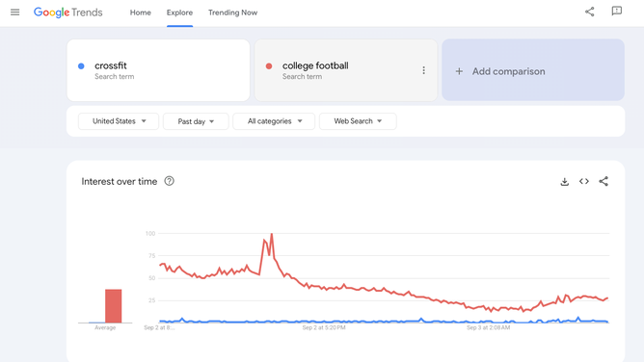Expand the United States region dropdown
644x362 pixels.
[x=119, y=121]
